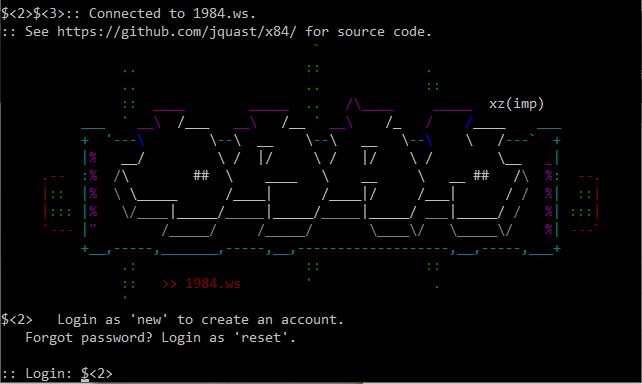Click the right '##' mark in ASCII logo
This screenshot has height=384, width=642.
tap(481, 175)
